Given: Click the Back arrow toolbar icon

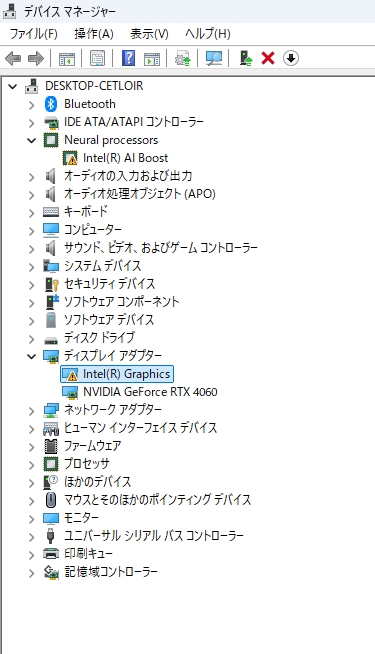Looking at the screenshot, I should click(x=13, y=58).
